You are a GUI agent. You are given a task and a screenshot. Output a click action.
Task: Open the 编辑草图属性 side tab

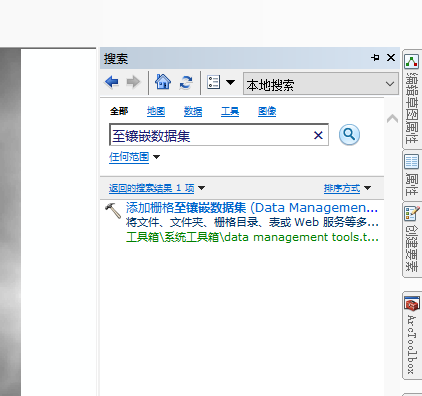pyautogui.click(x=412, y=99)
